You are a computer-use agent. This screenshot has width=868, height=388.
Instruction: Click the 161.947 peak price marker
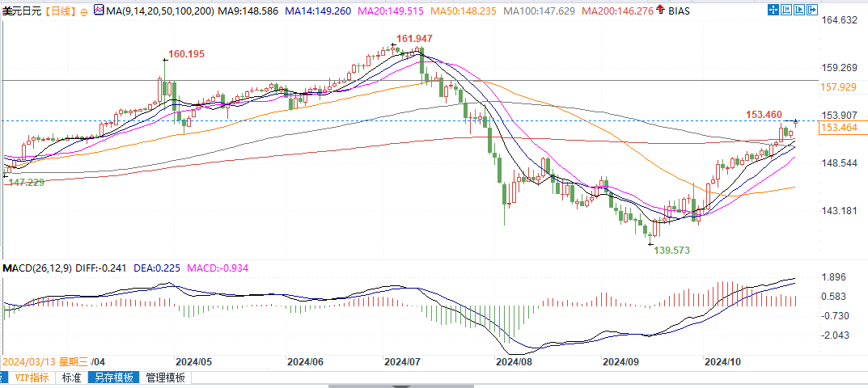(x=413, y=39)
